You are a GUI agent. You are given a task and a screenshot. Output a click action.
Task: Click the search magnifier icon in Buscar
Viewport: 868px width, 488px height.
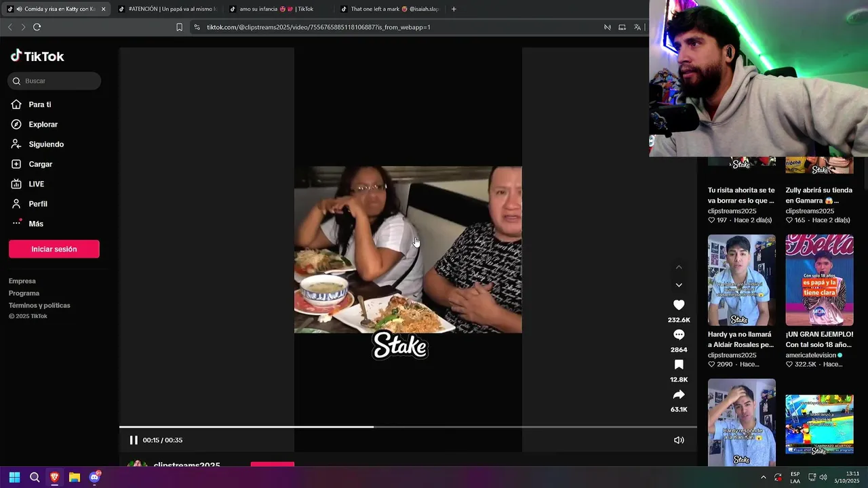point(16,81)
